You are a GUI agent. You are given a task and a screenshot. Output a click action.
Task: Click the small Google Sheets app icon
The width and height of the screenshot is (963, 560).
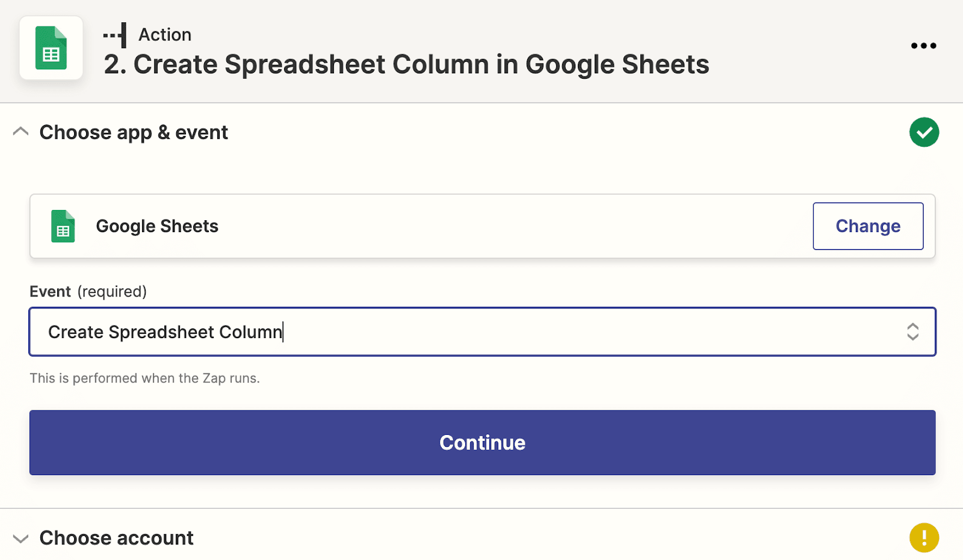(x=63, y=226)
